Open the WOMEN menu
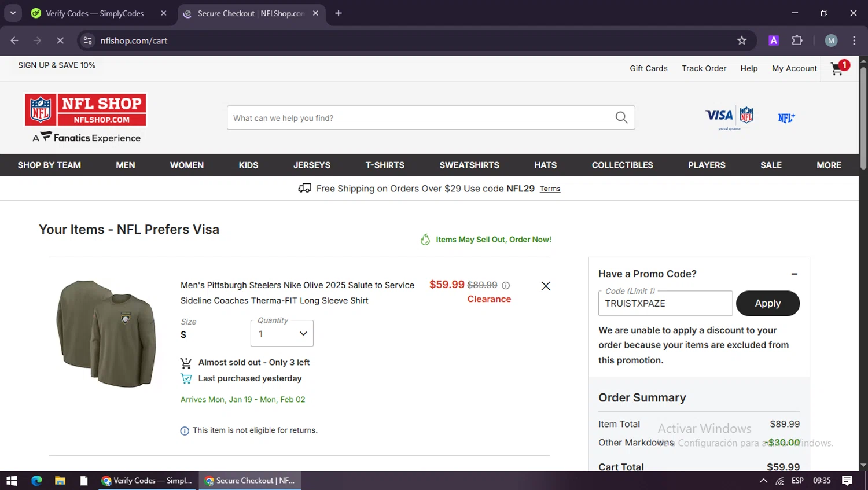The image size is (868, 490). coord(187,165)
